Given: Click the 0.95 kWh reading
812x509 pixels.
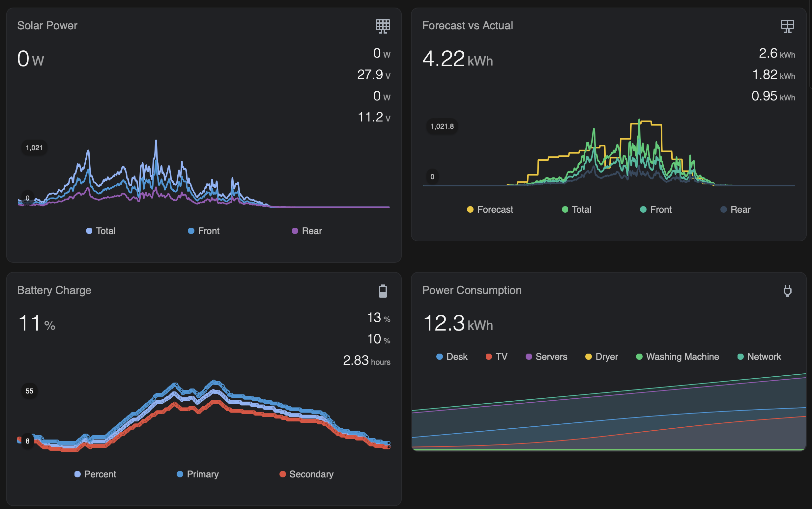Looking at the screenshot, I should (x=773, y=96).
